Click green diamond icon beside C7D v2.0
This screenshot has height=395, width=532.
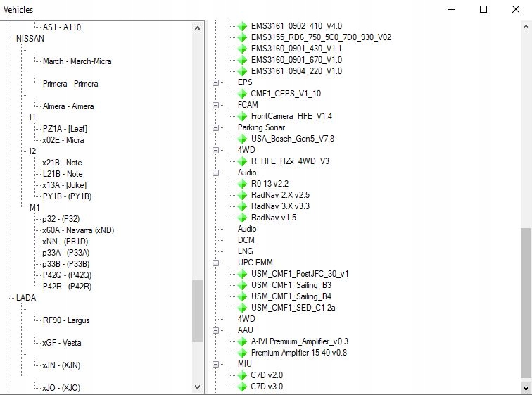(242, 375)
